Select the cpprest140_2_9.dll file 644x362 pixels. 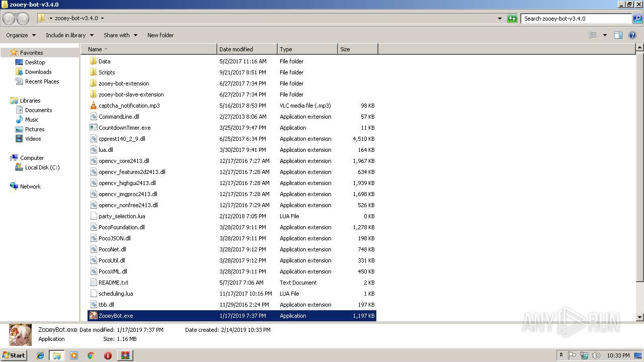122,139
